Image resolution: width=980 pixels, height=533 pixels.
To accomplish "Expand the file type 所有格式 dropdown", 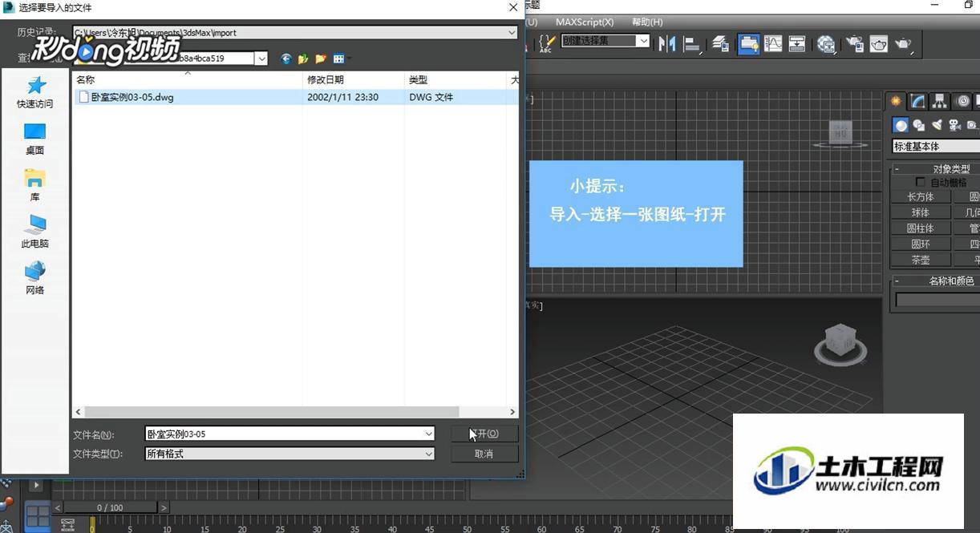I will click(428, 454).
